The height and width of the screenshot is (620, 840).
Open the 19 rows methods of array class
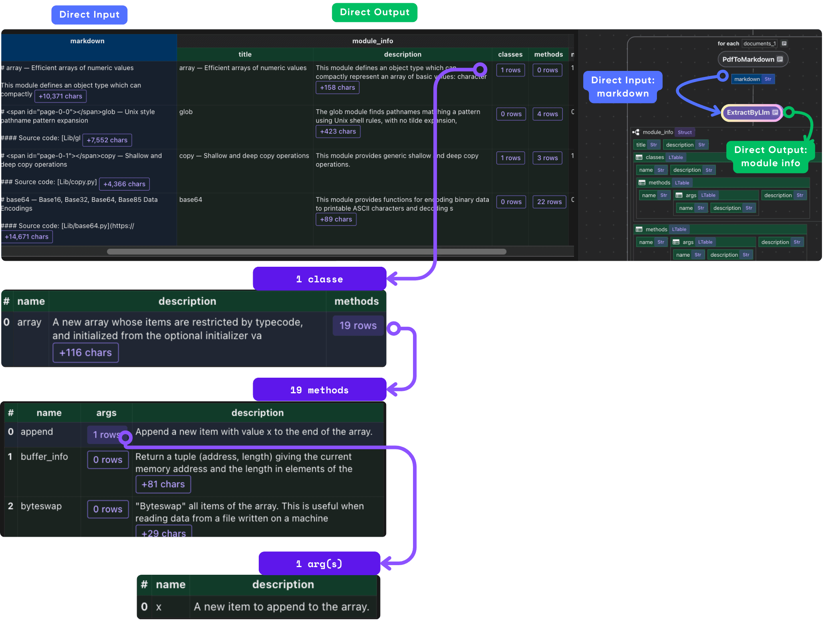[358, 326]
